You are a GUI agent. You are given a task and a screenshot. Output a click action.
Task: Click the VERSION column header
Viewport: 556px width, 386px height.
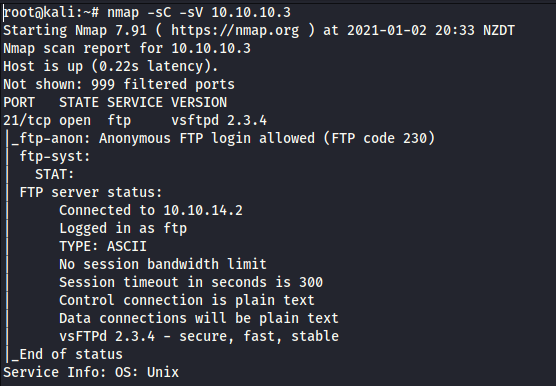pos(199,102)
